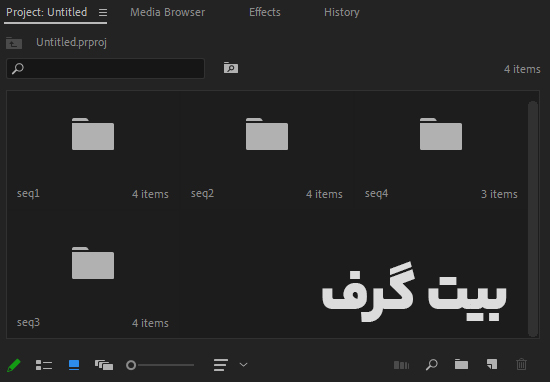Screen dimensions: 550x382
Task: Select the seq2 bin folder thumbnail
Action: [267, 134]
